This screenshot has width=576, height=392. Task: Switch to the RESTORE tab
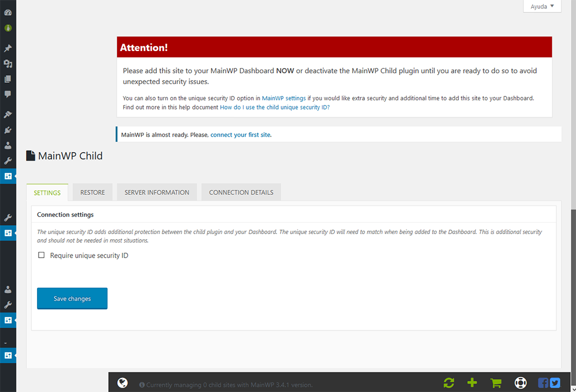(92, 192)
